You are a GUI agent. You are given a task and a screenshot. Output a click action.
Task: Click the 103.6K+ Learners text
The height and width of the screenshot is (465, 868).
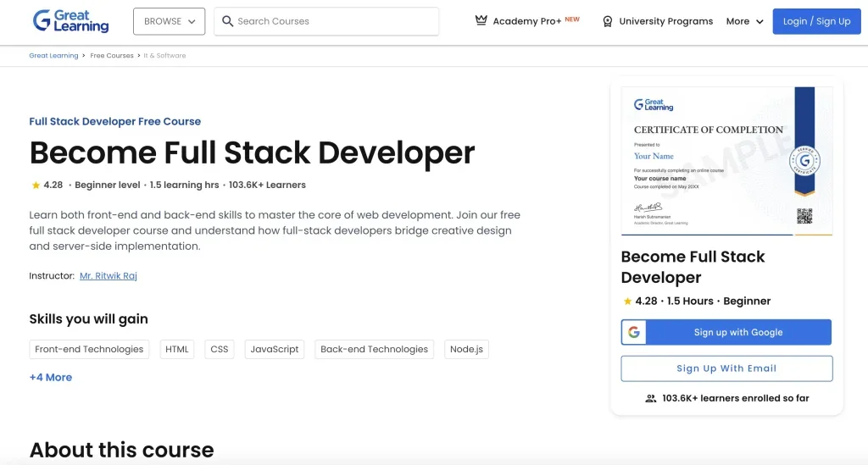(x=267, y=185)
